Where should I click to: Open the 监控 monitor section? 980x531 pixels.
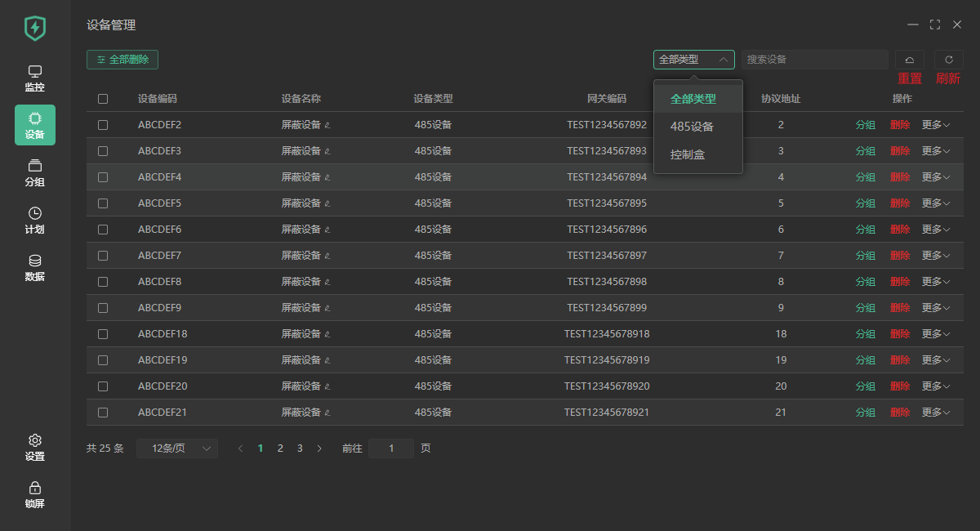(x=35, y=78)
